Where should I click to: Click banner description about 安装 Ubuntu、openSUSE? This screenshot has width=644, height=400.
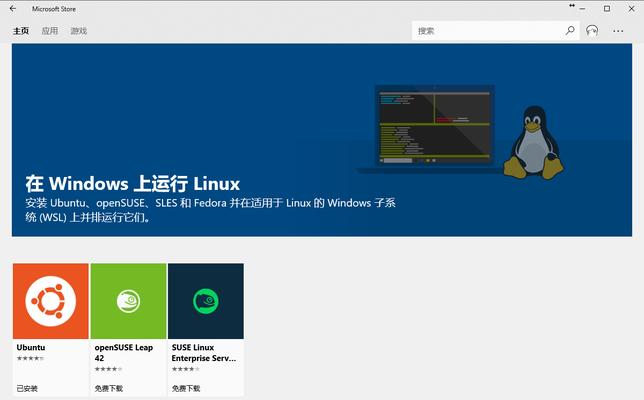coord(210,210)
